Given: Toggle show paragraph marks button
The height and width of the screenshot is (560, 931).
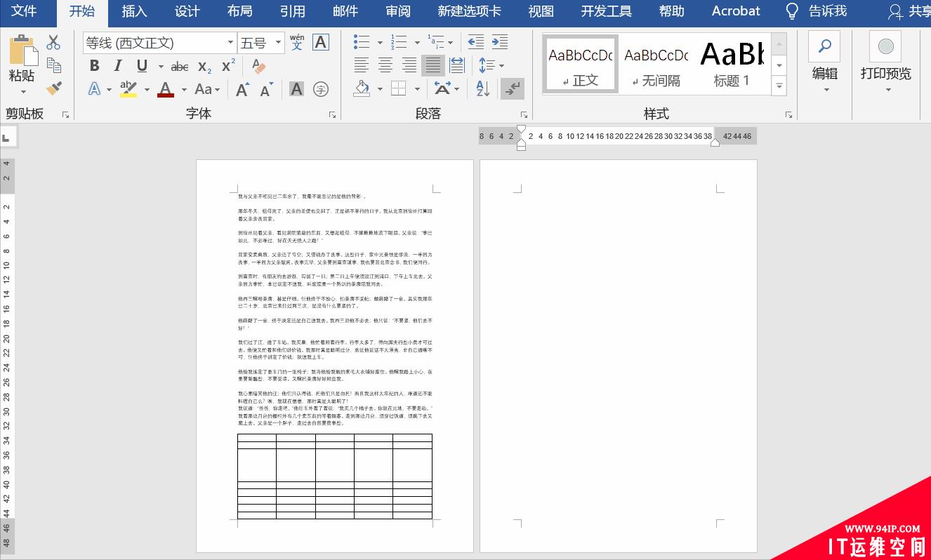Looking at the screenshot, I should point(513,89).
